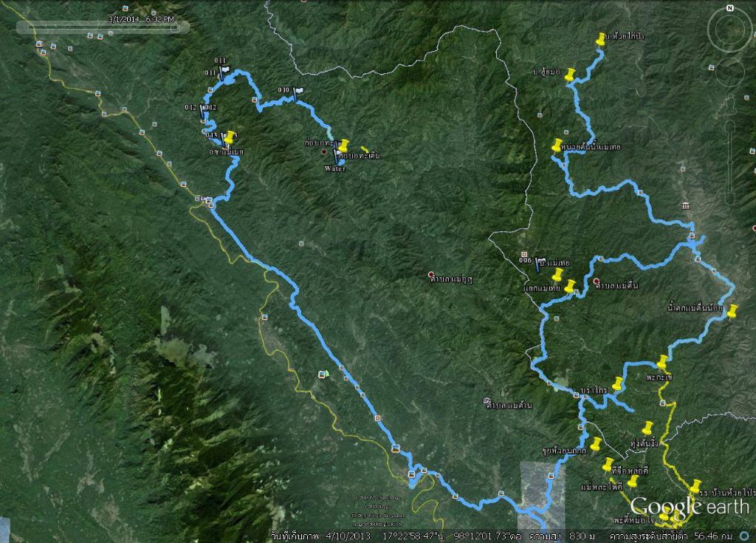Click the yellow pushpin at บ.ลู้ยมอ
Viewport: 756px width, 543px height.
pyautogui.click(x=570, y=76)
